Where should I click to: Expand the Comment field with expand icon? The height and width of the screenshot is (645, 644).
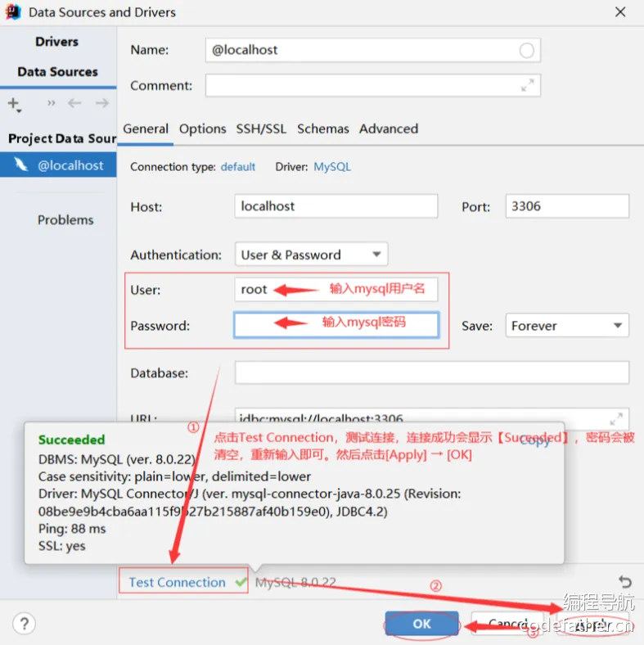(527, 85)
